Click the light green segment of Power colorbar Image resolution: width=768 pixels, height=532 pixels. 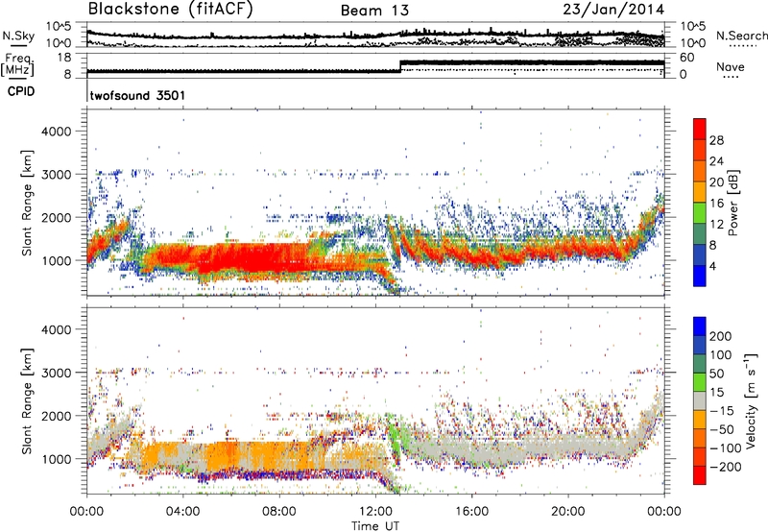coord(700,212)
